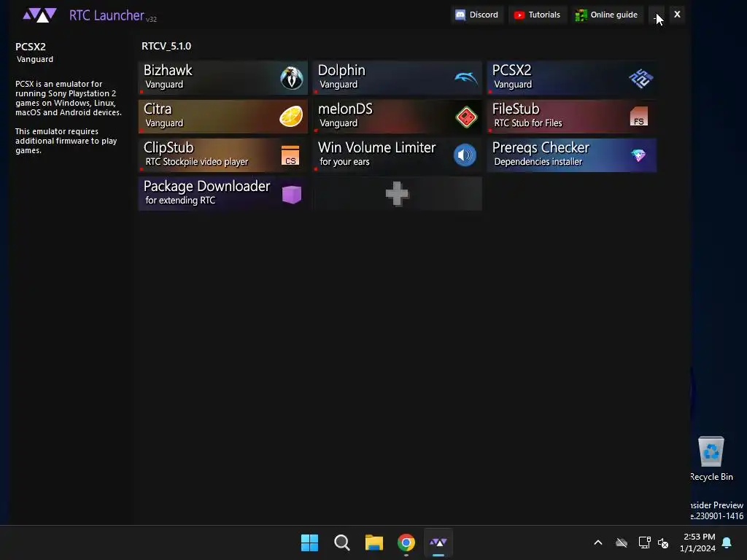Click the network display tray icon
This screenshot has width=747, height=560.
click(x=645, y=542)
